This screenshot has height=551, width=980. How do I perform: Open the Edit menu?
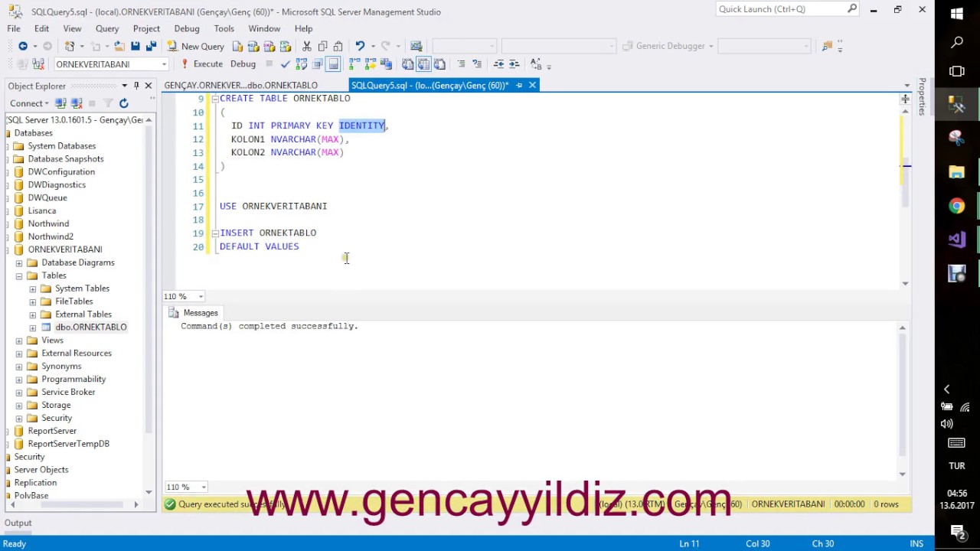[41, 28]
